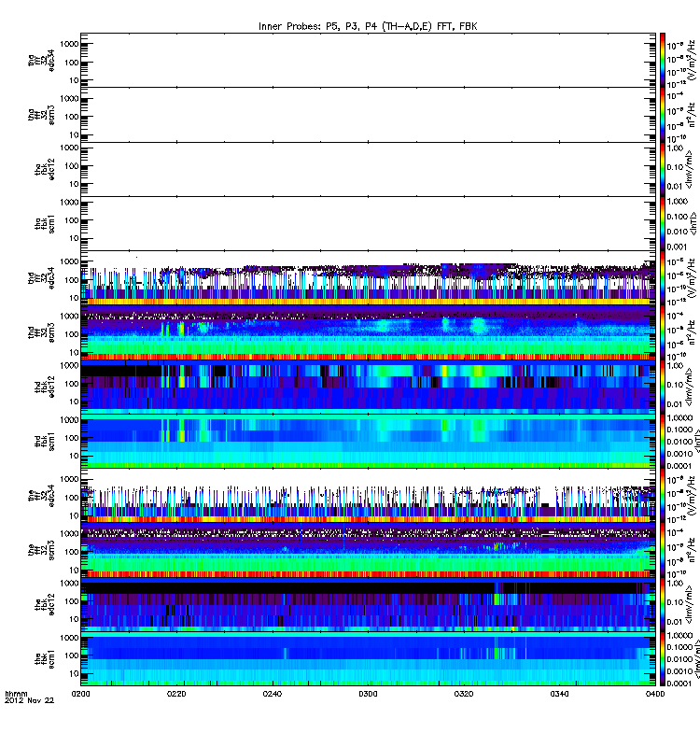Click the '0300' time axis label
The height and width of the screenshot is (747, 700).
pos(368,694)
